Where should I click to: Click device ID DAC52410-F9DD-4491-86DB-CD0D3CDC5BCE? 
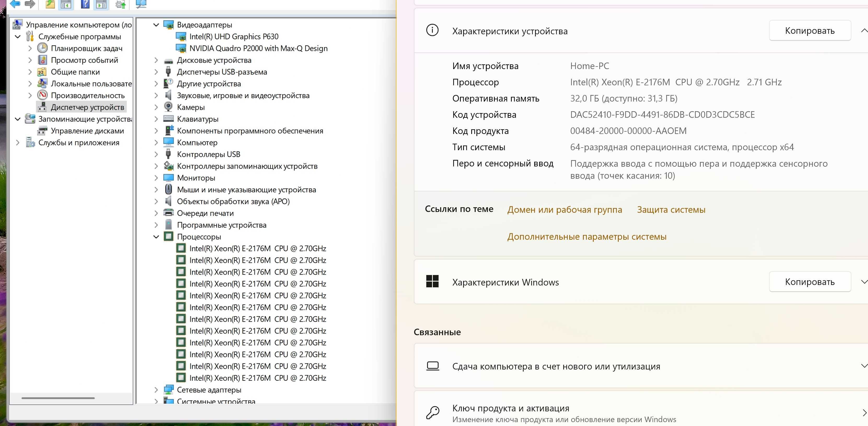click(662, 115)
